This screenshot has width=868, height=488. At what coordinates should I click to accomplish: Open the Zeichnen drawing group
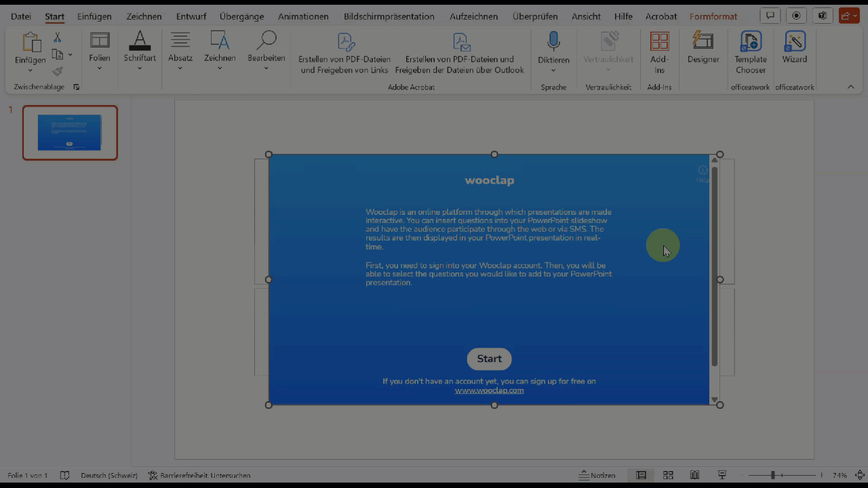click(x=220, y=51)
